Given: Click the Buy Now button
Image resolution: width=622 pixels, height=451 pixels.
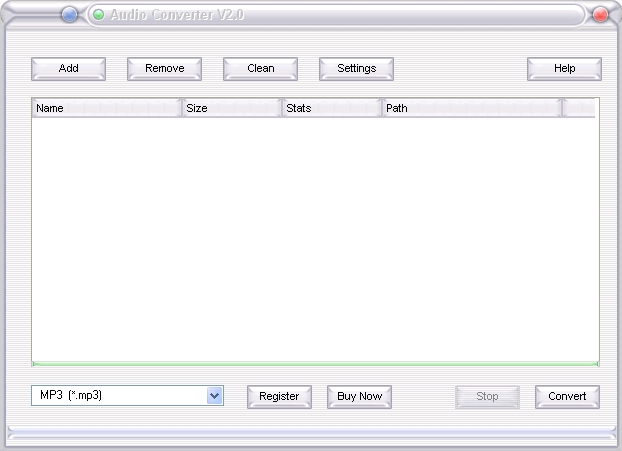Looking at the screenshot, I should point(359,397).
